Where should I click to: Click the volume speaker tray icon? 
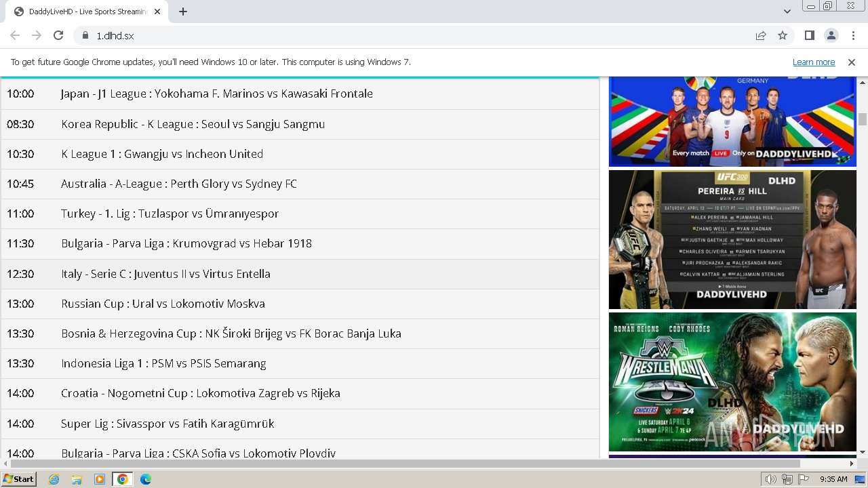[x=770, y=479]
